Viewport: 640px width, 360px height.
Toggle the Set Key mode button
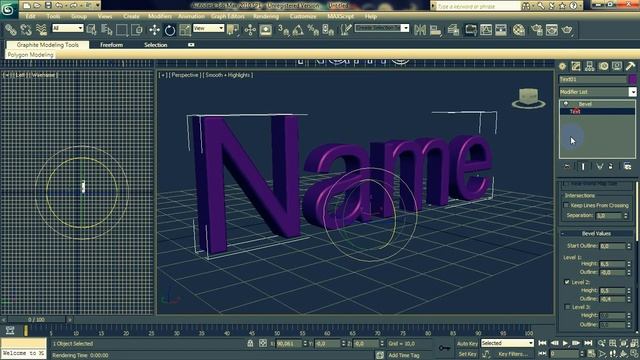[467, 354]
